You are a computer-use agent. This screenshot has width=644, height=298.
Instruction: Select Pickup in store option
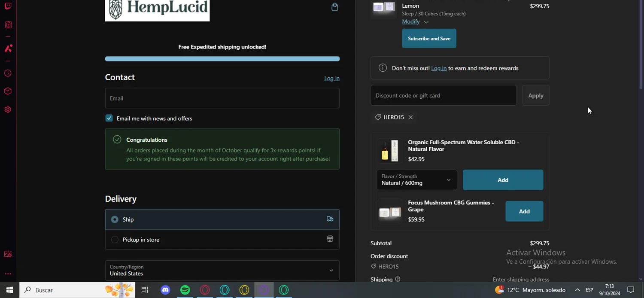[222, 240]
